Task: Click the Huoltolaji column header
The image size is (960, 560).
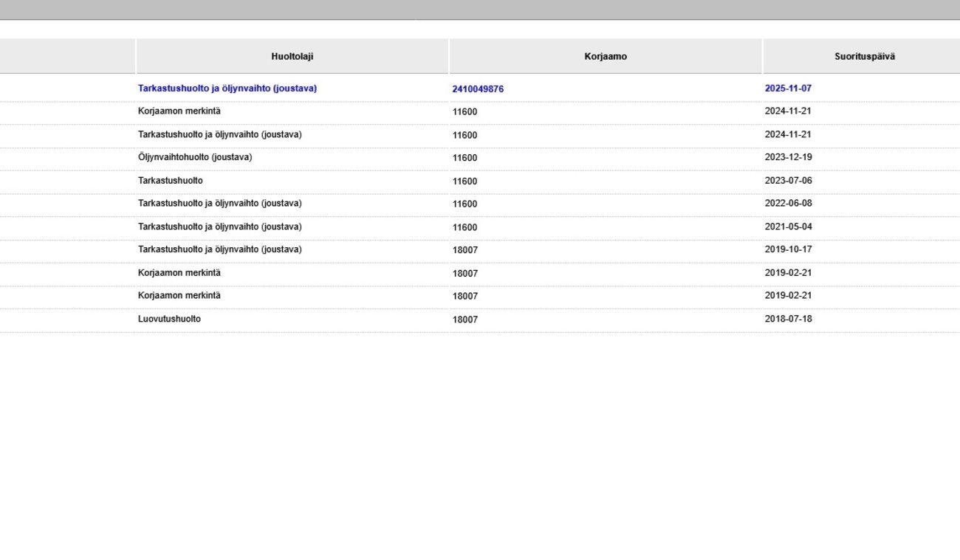Action: [292, 56]
